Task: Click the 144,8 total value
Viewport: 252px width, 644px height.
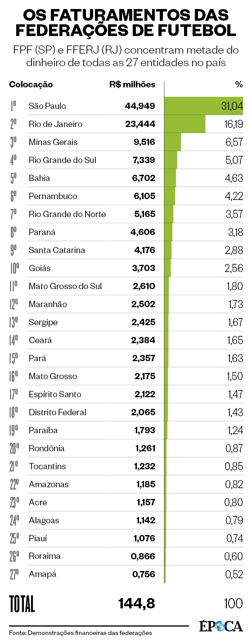Action: [x=136, y=603]
